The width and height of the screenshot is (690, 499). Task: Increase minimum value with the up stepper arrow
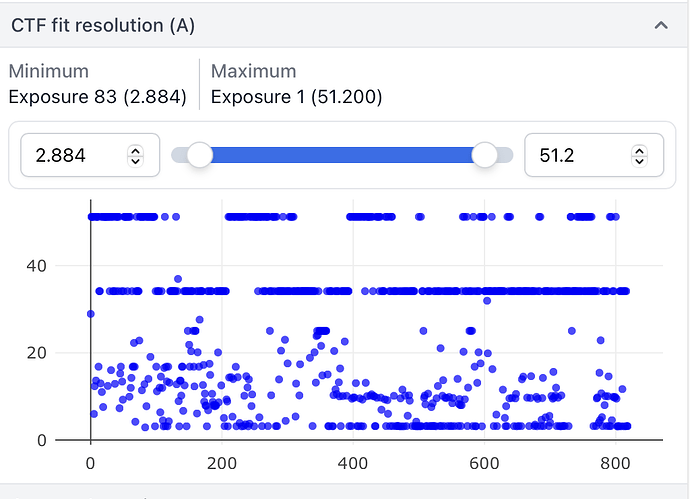[135, 150]
